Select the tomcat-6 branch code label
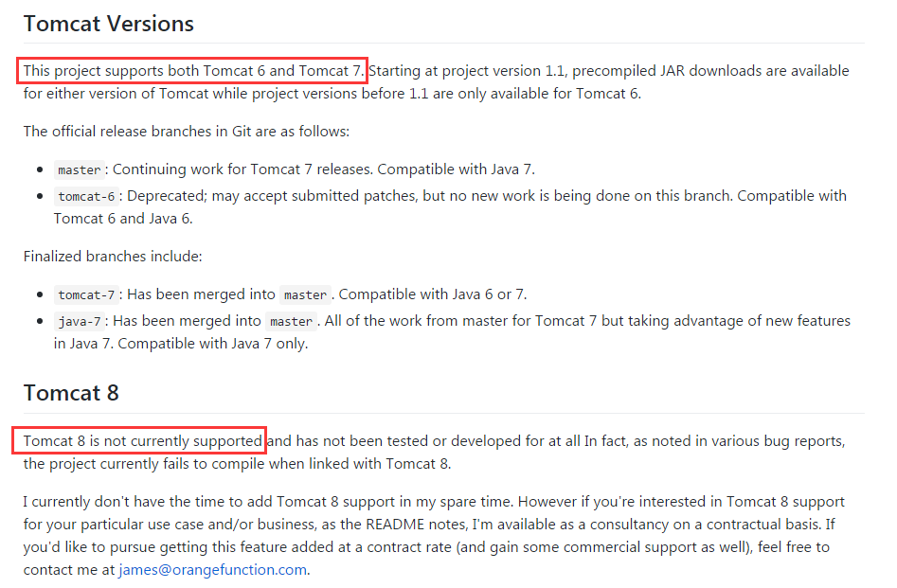Image resolution: width=897 pixels, height=588 pixels. 86,196
